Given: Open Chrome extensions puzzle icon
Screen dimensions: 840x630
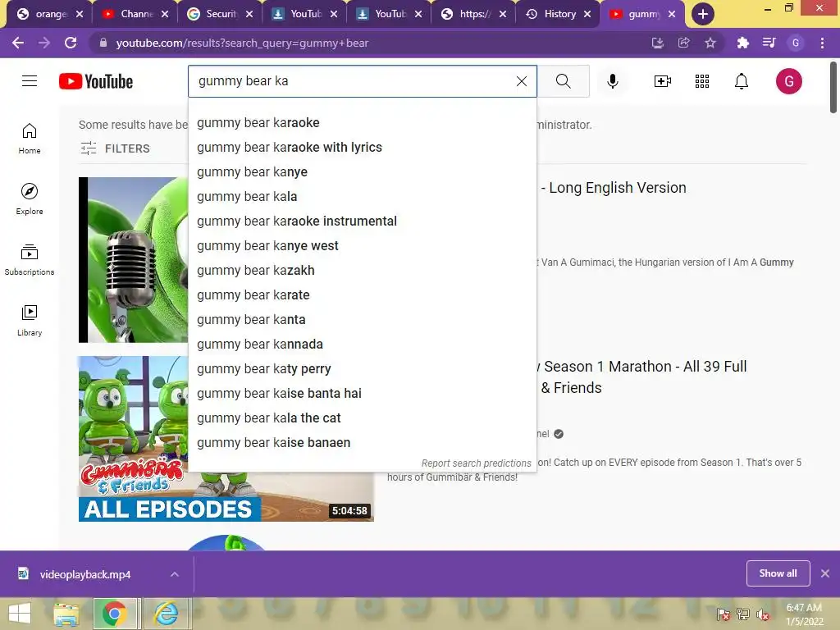Looking at the screenshot, I should point(742,43).
